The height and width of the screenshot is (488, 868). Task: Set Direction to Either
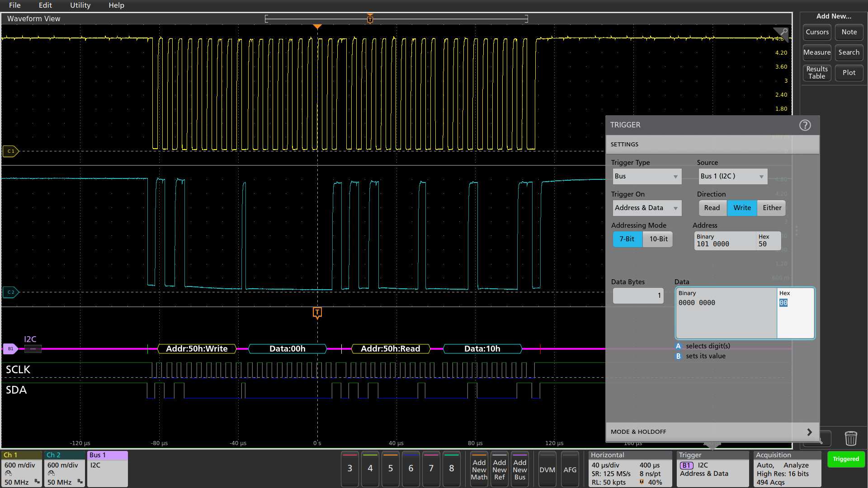pyautogui.click(x=772, y=208)
